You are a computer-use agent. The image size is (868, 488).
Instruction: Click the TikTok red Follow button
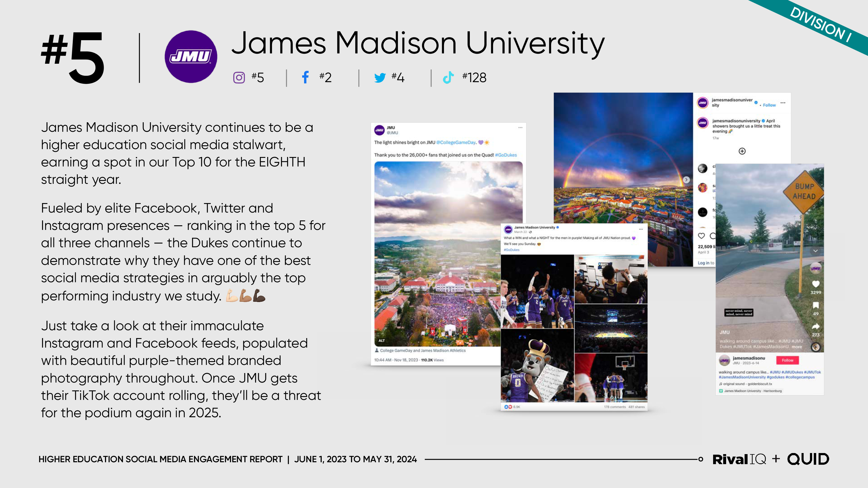(787, 360)
